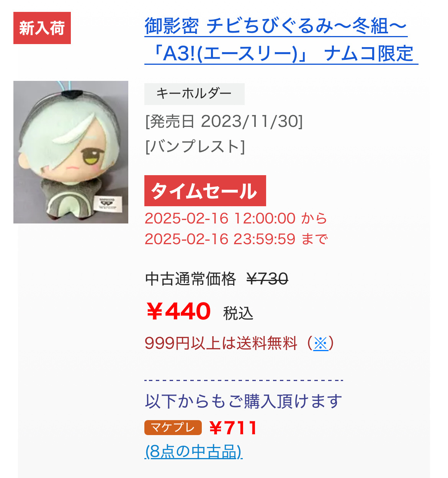Screen dimensions: 448x478
Task: Click the 発売日 2023/11/30 release date text
Action: [x=224, y=122]
